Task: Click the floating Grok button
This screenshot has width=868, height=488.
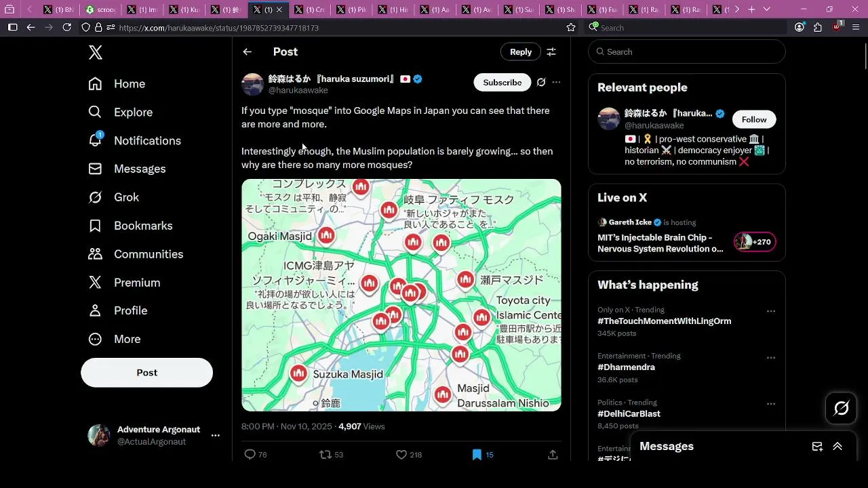Action: [x=842, y=408]
